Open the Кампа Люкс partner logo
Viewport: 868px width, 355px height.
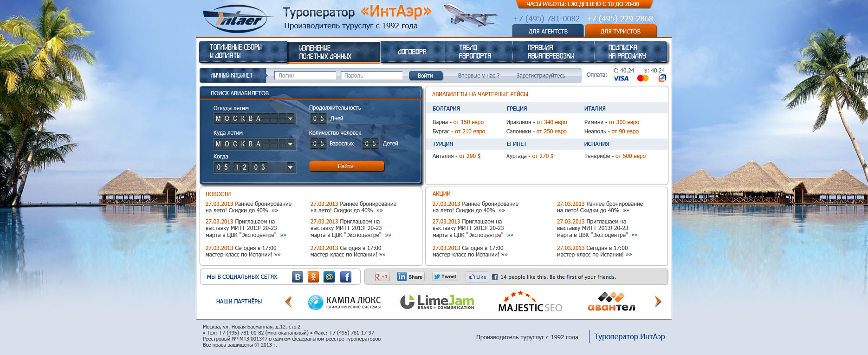point(344,302)
